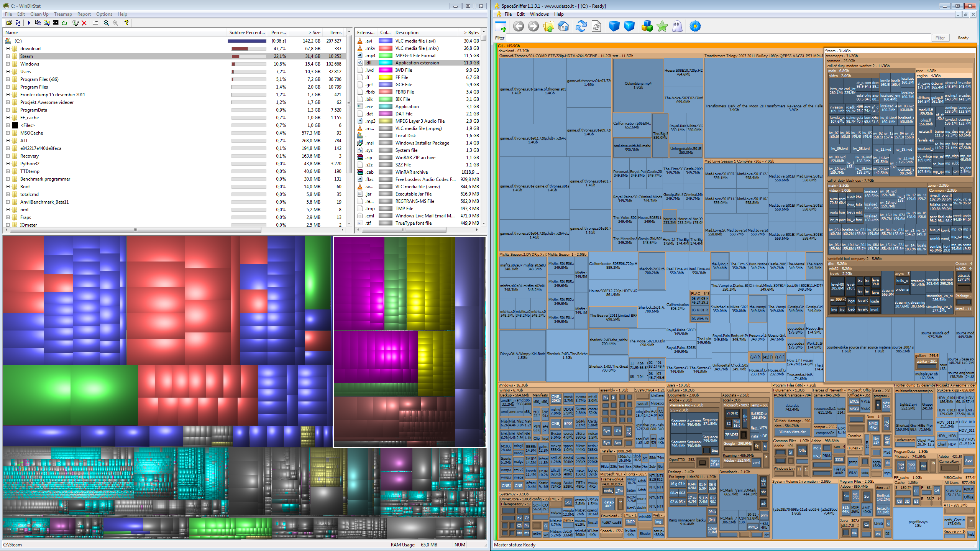Click the colored cubes icon in SpaceSniffer
This screenshot has width=980, height=551.
coord(647,26)
